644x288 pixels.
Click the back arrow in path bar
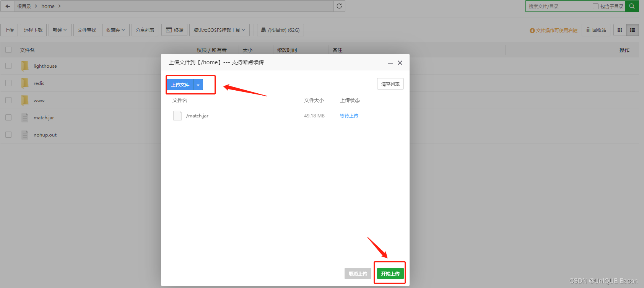8,6
